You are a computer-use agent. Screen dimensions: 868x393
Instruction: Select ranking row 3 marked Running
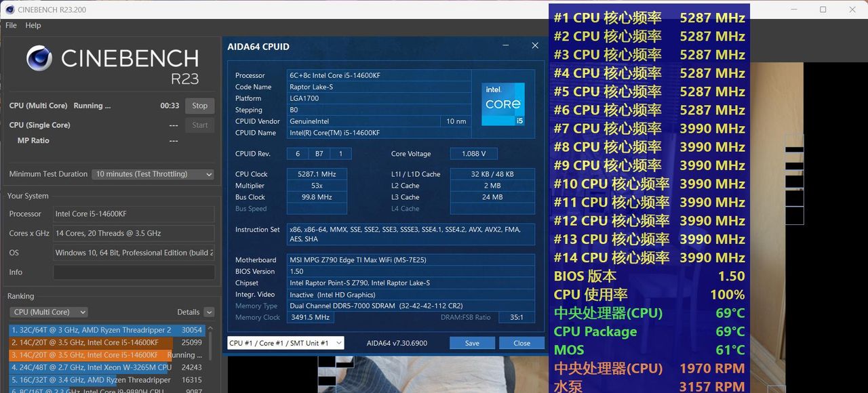pyautogui.click(x=107, y=355)
